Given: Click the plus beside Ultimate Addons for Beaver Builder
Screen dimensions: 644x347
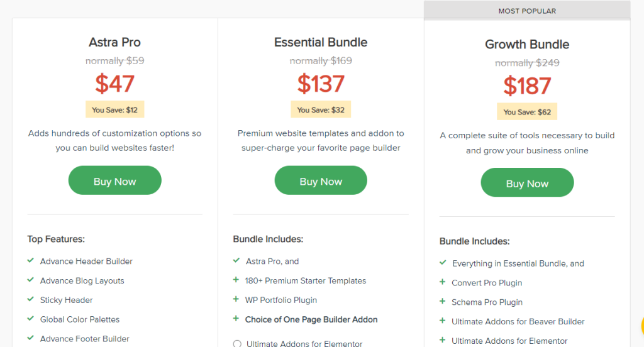Looking at the screenshot, I should [x=443, y=321].
